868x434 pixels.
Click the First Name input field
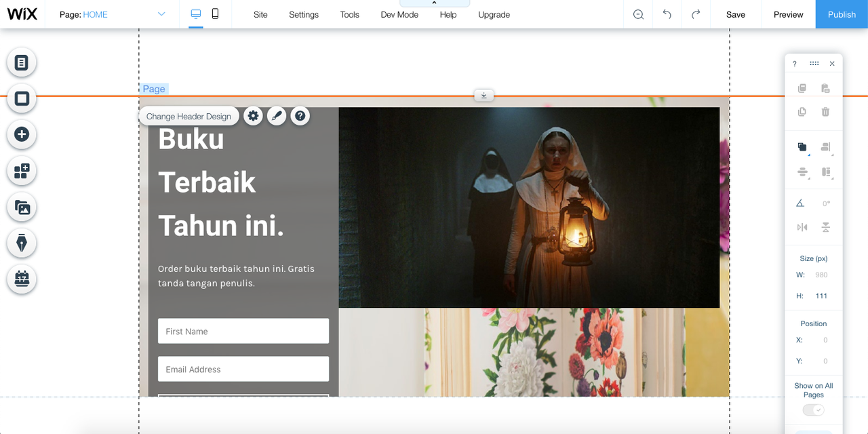coord(243,331)
